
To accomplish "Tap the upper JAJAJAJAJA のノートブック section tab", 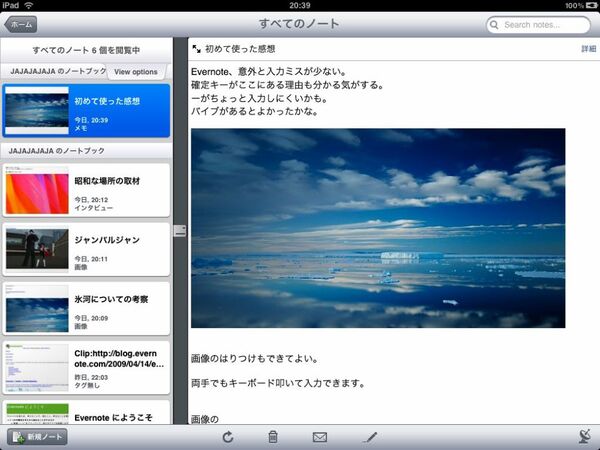I will click(x=58, y=71).
